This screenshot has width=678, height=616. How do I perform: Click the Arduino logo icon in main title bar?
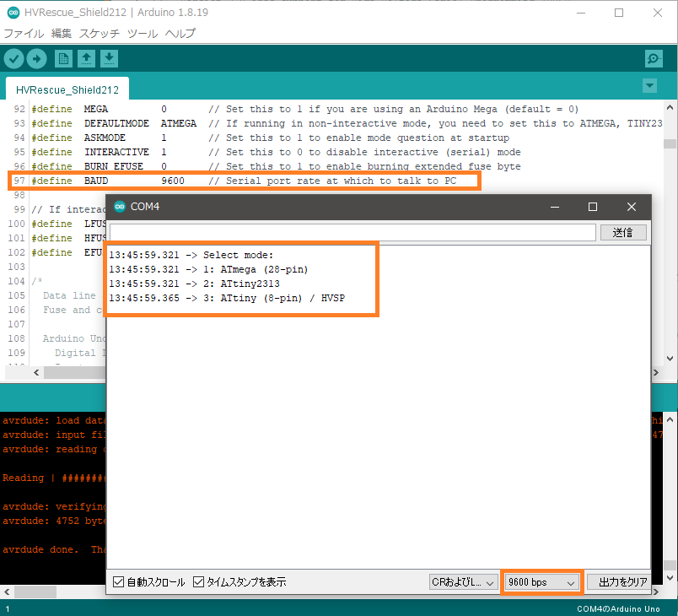[13, 13]
